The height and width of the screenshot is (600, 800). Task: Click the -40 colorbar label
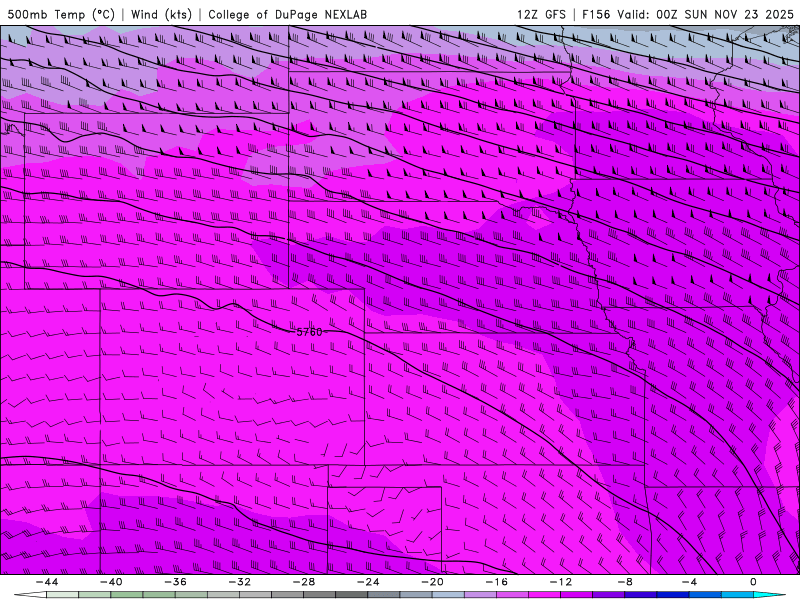pyautogui.click(x=111, y=582)
